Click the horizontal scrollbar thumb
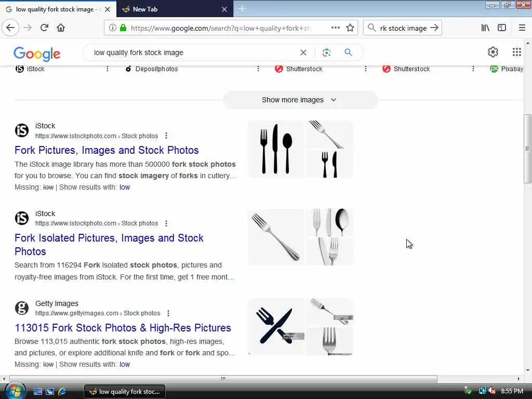This screenshot has width=532, height=399. pyautogui.click(x=223, y=379)
